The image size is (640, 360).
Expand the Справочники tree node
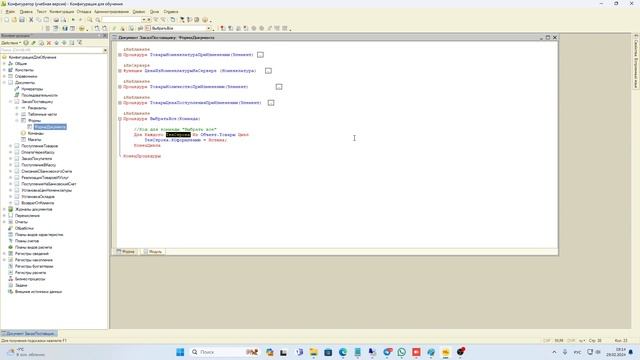(4, 76)
